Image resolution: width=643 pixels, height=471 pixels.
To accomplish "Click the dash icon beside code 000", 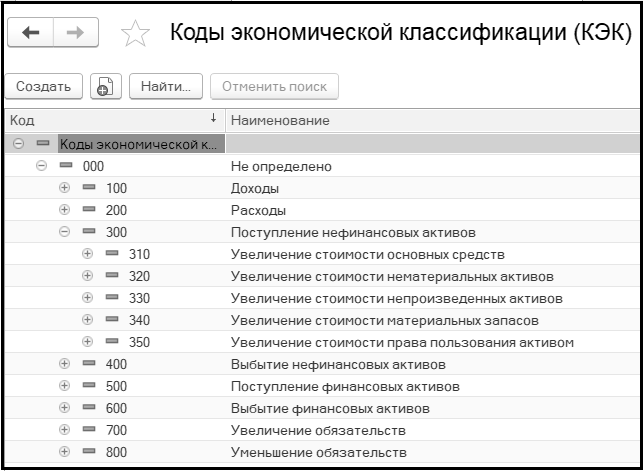I will [65, 166].
